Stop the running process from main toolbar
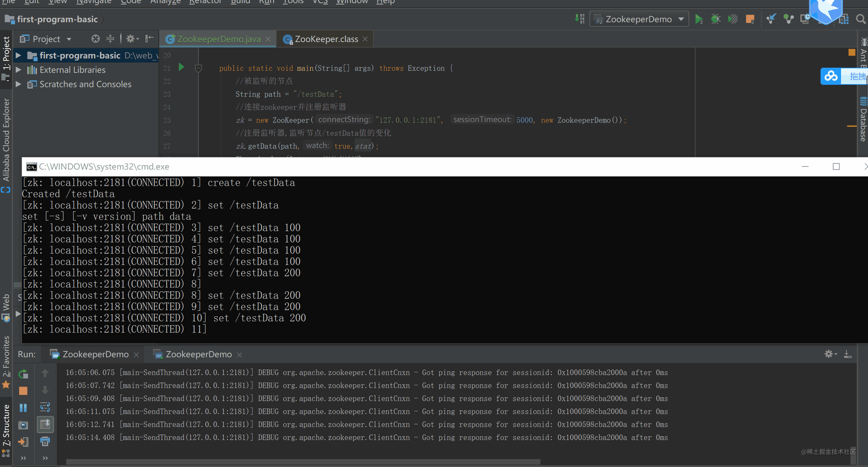868x467 pixels. (750, 19)
